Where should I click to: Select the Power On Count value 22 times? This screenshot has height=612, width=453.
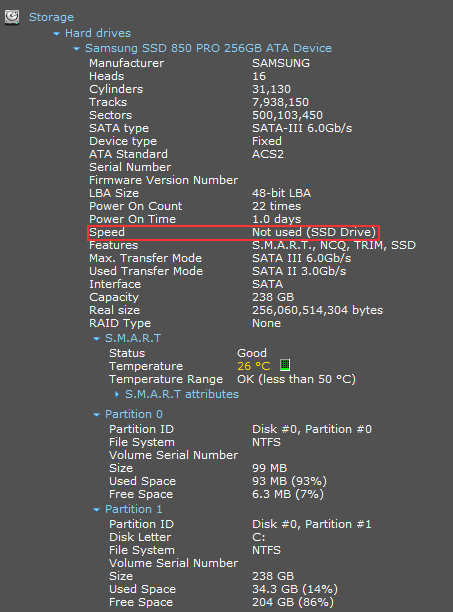coord(276,206)
